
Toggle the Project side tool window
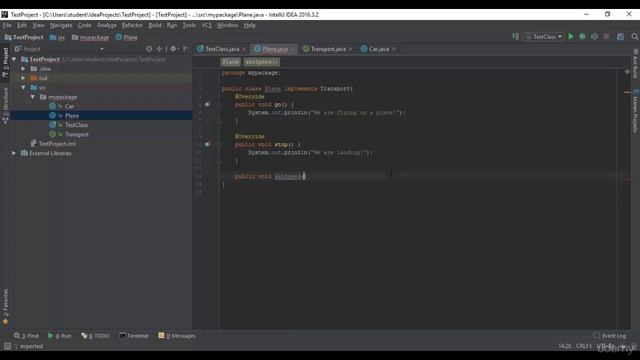tap(5, 62)
